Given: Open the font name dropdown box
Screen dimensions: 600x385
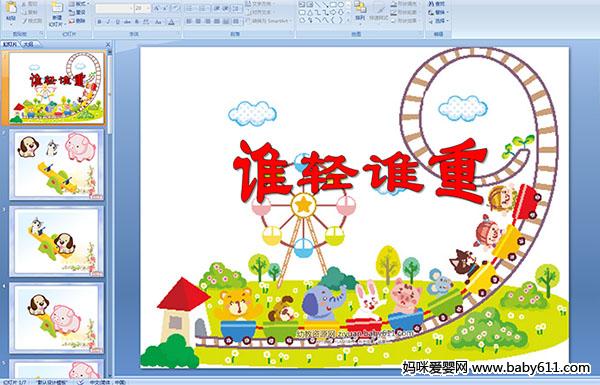Looking at the screenshot, I should pyautogui.click(x=114, y=8).
